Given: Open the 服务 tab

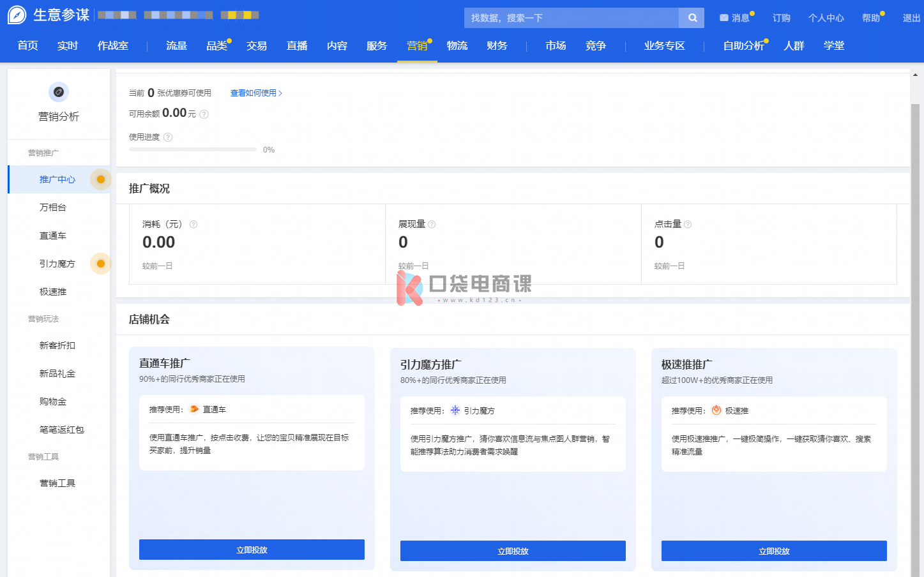Looking at the screenshot, I should coord(377,46).
